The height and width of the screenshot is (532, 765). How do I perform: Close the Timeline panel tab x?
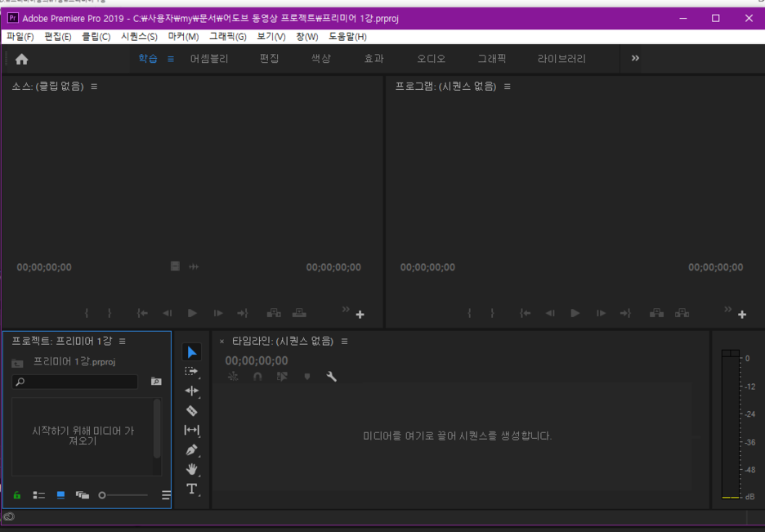pos(221,342)
